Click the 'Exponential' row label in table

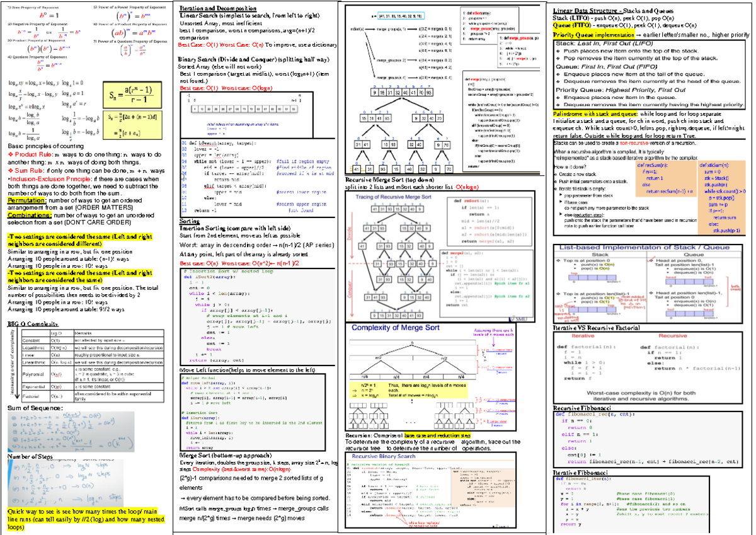tap(34, 386)
